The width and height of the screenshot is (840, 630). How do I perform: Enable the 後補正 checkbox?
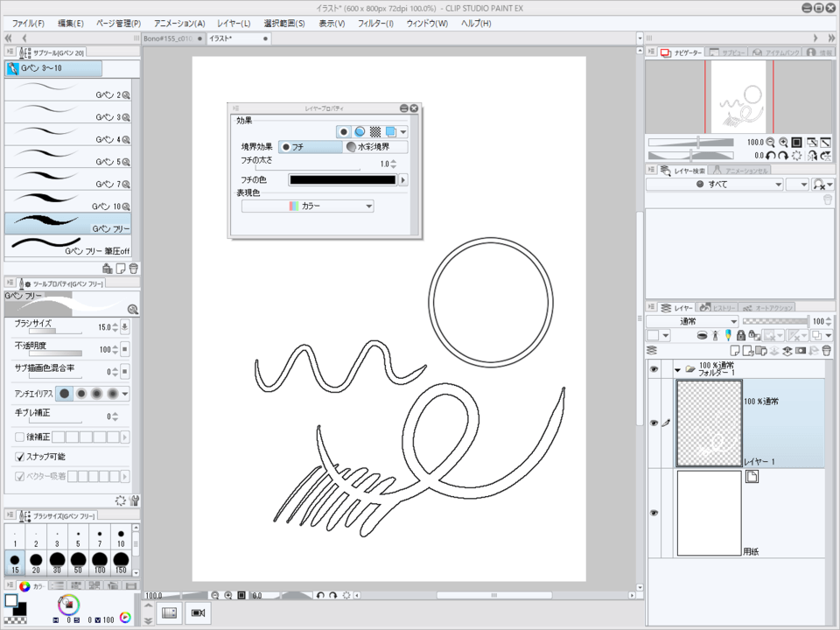tap(20, 436)
